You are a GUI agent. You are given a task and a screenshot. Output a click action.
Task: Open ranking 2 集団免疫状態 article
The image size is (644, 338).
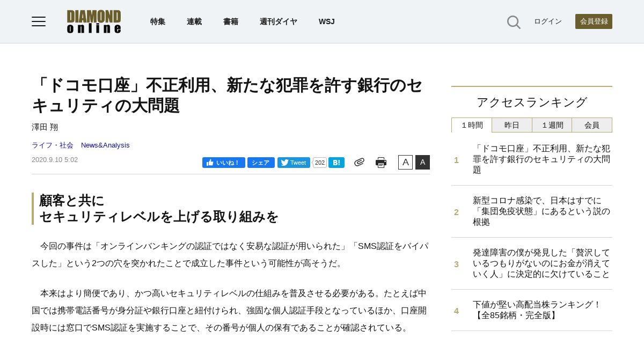pyautogui.click(x=541, y=211)
